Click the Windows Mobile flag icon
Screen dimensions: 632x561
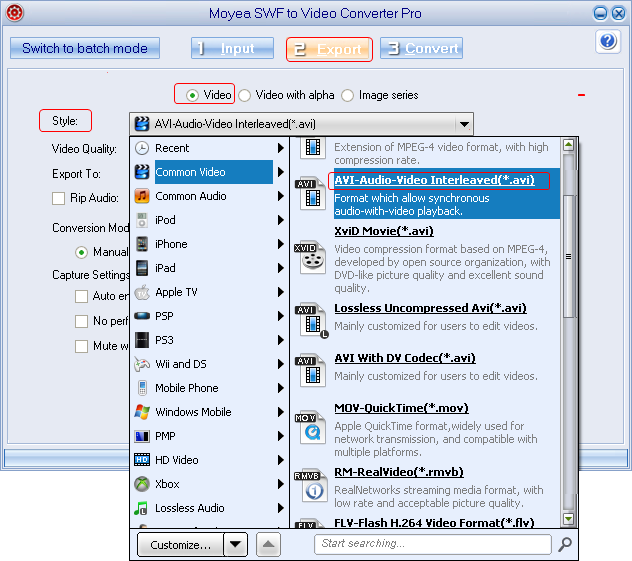pos(142,412)
